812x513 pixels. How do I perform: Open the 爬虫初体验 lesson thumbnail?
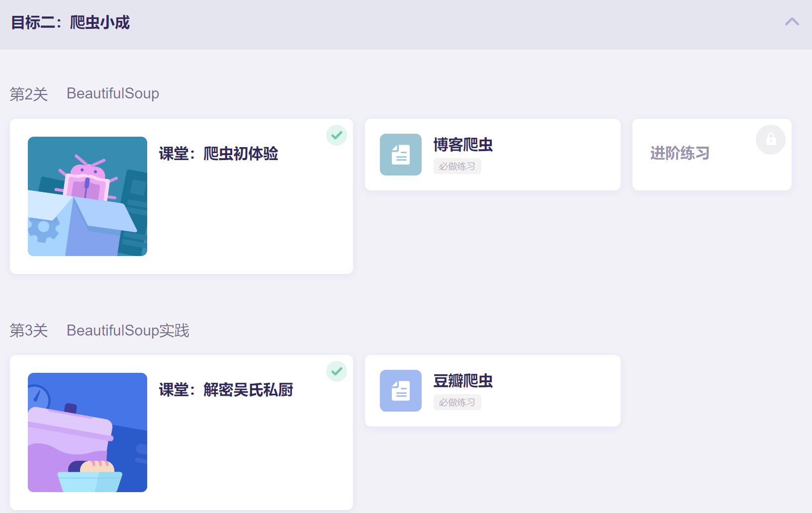pyautogui.click(x=88, y=196)
